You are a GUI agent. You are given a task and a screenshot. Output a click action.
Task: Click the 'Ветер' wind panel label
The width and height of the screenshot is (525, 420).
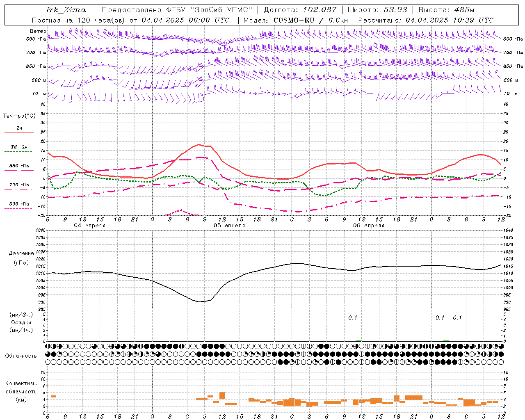[x=38, y=31]
